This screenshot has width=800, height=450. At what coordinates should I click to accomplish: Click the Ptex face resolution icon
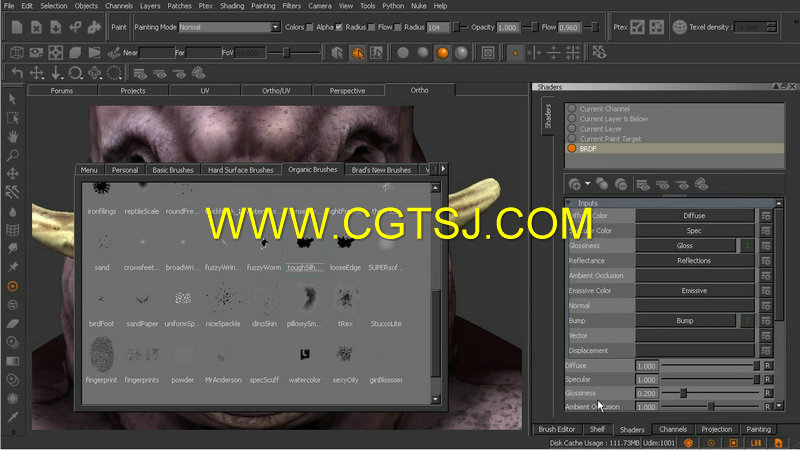[637, 27]
